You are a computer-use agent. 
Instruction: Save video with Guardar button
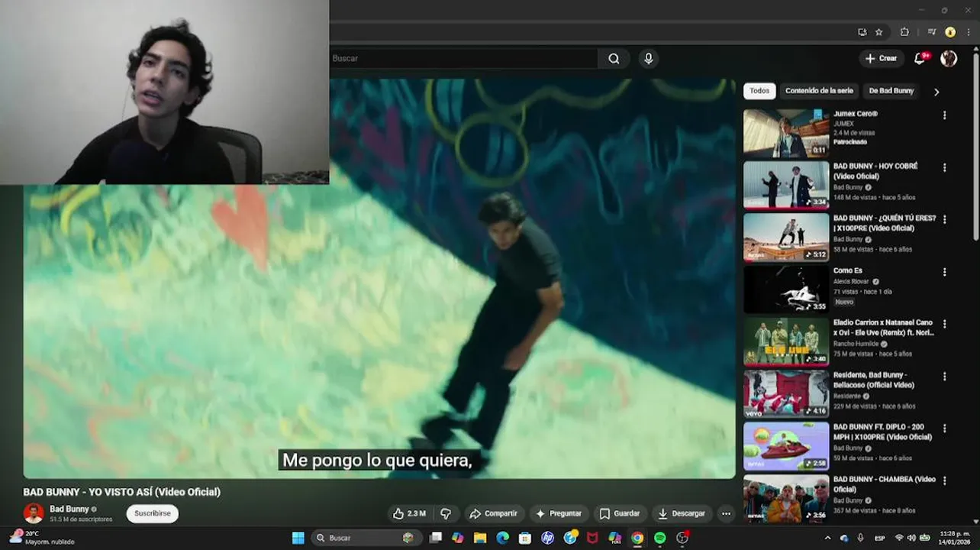pos(620,514)
